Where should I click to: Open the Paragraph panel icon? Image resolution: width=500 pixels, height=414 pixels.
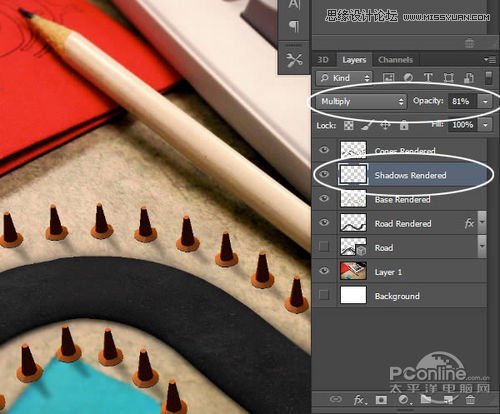pos(294,26)
